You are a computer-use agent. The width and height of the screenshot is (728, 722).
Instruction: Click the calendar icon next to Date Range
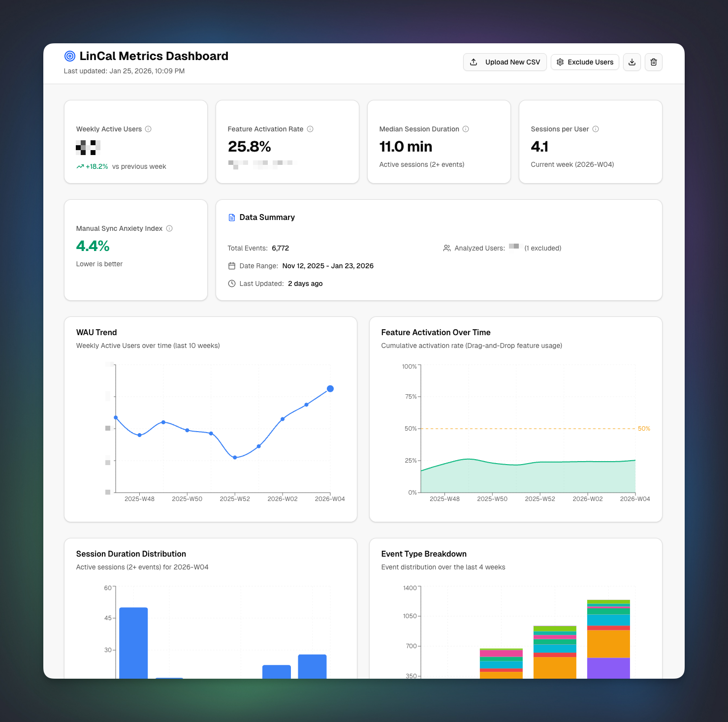232,266
